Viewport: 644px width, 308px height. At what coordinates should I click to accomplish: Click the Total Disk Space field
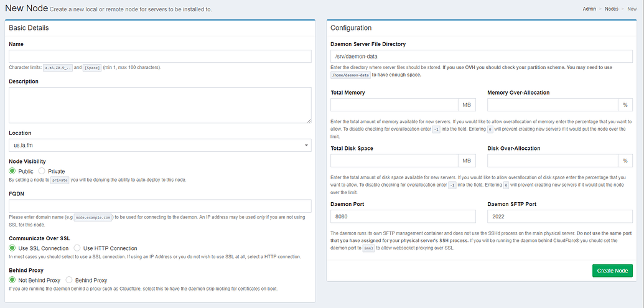pos(394,161)
